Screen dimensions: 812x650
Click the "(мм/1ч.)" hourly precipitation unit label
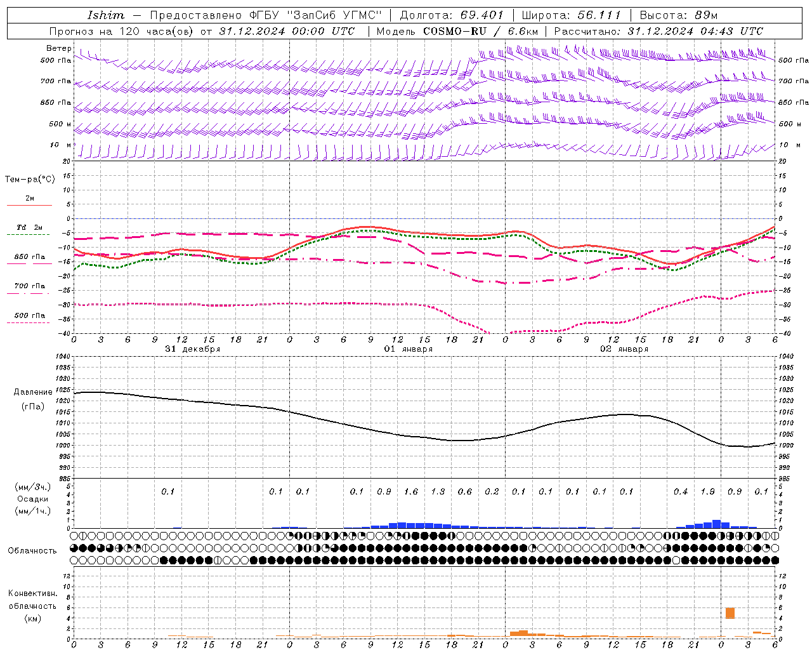(x=33, y=511)
